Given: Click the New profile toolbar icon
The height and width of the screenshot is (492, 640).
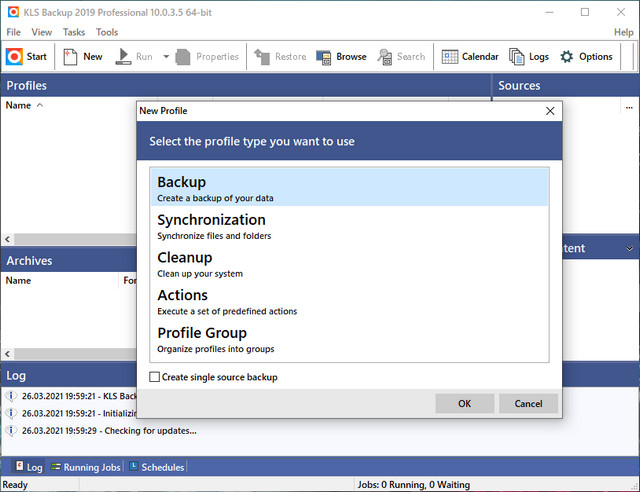Looking at the screenshot, I should coord(71,57).
